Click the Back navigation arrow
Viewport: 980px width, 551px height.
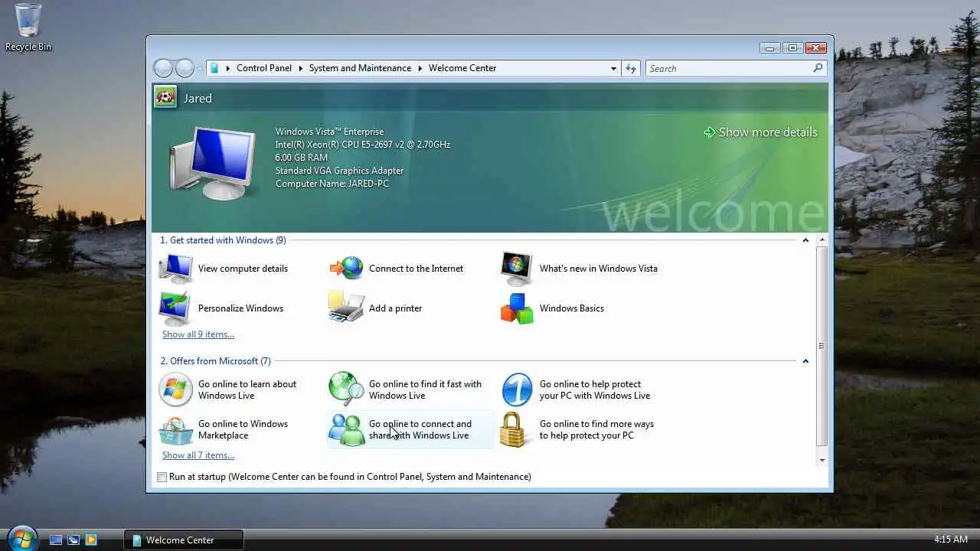(163, 68)
